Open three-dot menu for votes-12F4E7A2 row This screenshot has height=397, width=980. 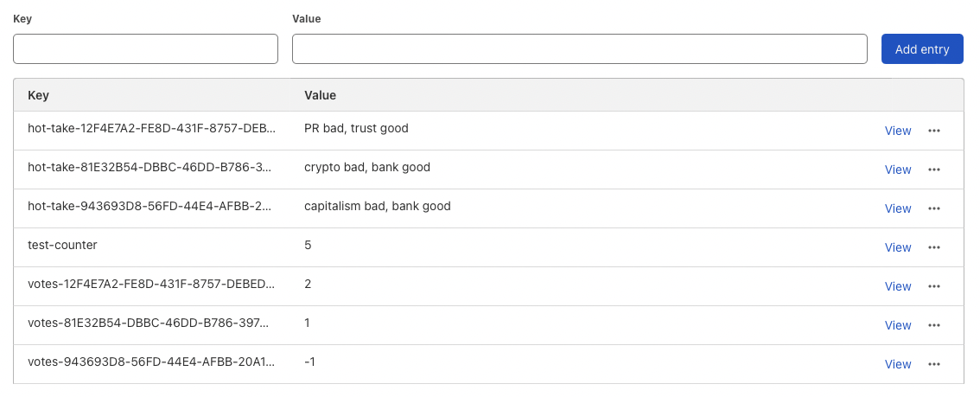click(x=933, y=286)
